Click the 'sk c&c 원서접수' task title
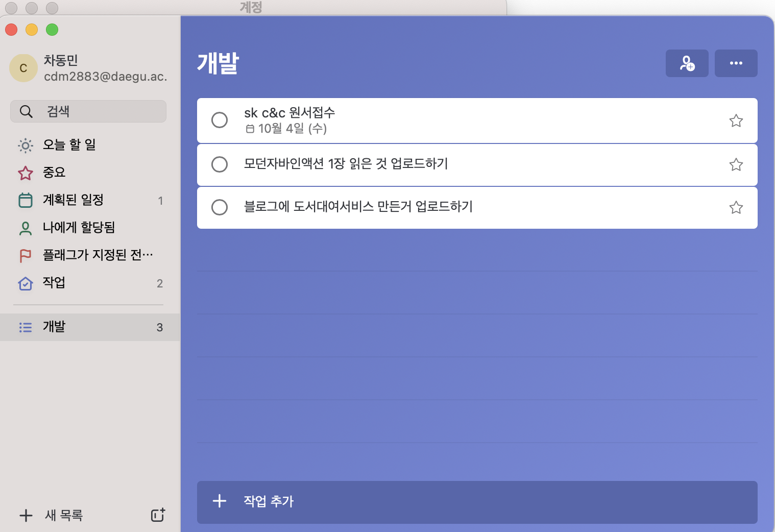Screen dimensions: 775x532 coord(289,113)
